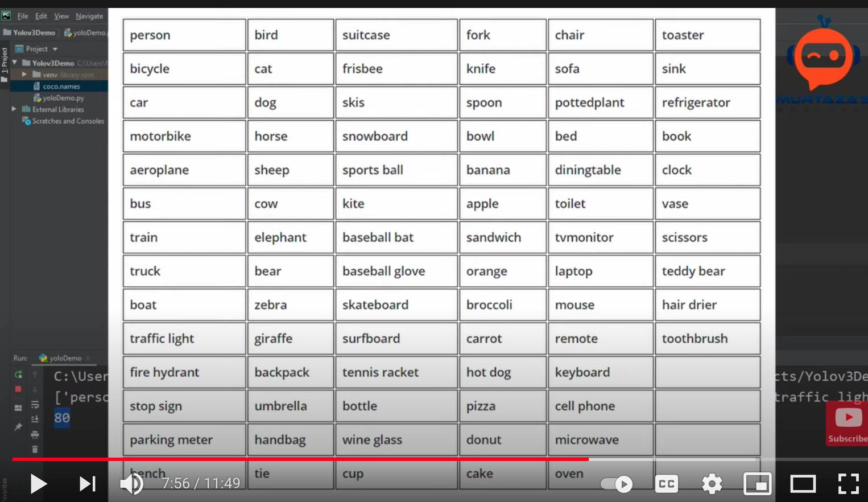Click the green Rerun icon
The image size is (868, 502).
18,375
